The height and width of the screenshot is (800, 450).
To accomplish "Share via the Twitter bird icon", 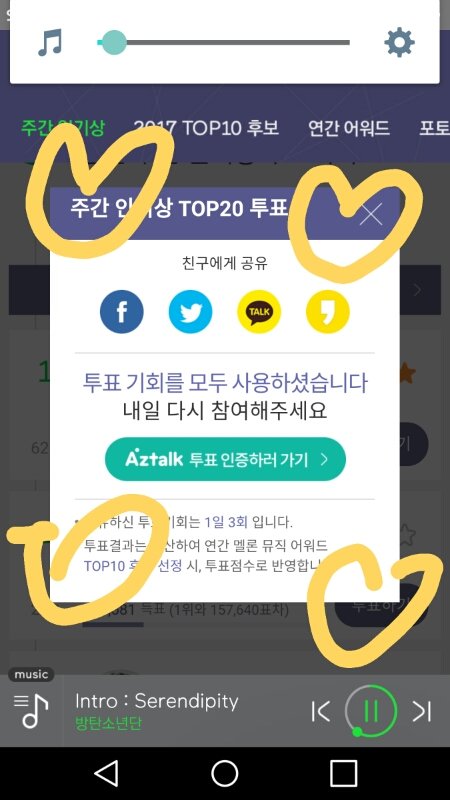I will click(190, 311).
